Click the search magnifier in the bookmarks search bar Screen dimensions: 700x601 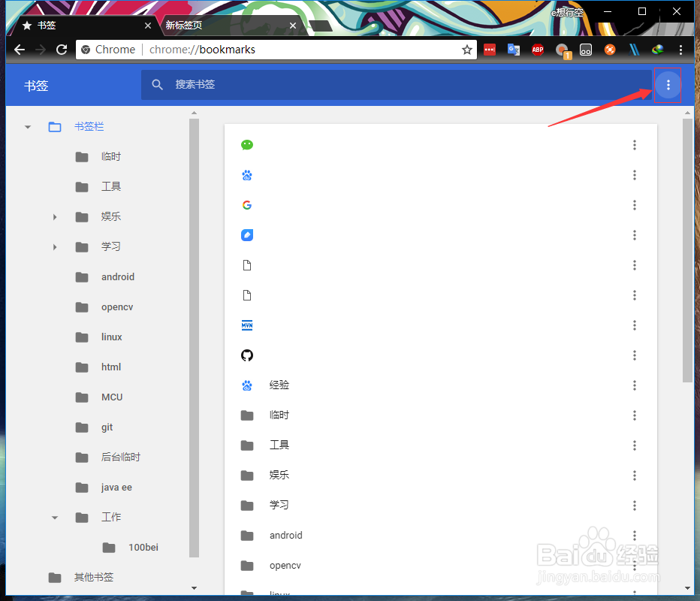[x=158, y=85]
